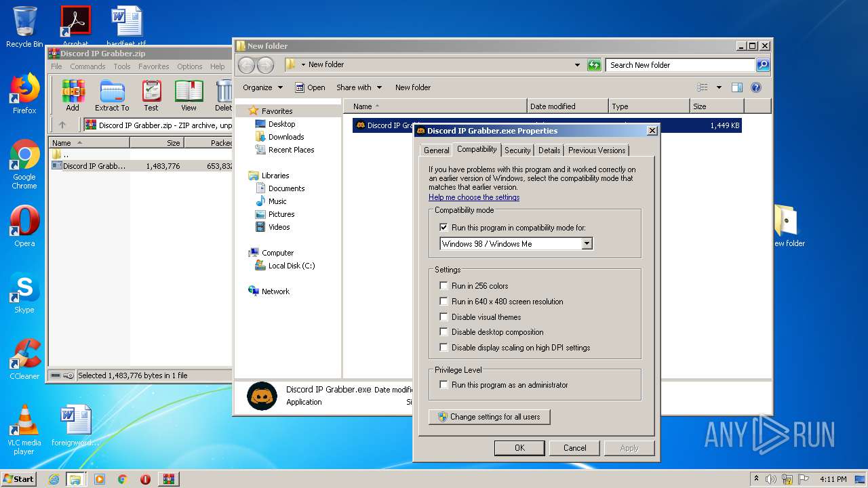Open Share with dropdown in Explorer
868x488 pixels.
(359, 87)
